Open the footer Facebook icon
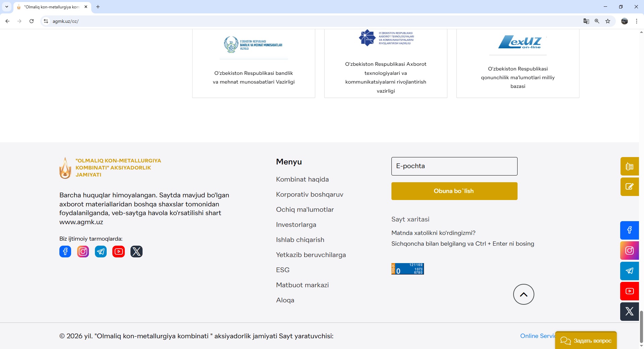The image size is (644, 349). pos(65,251)
